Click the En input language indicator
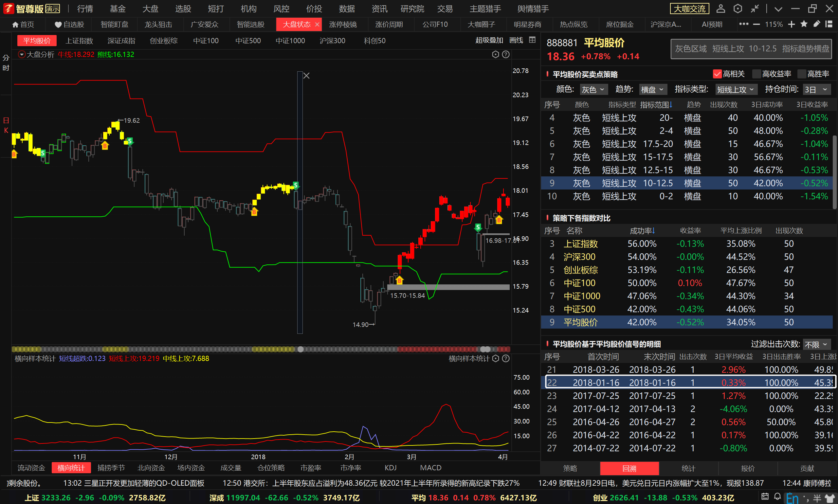The height and width of the screenshot is (504, 838). pos(792,498)
